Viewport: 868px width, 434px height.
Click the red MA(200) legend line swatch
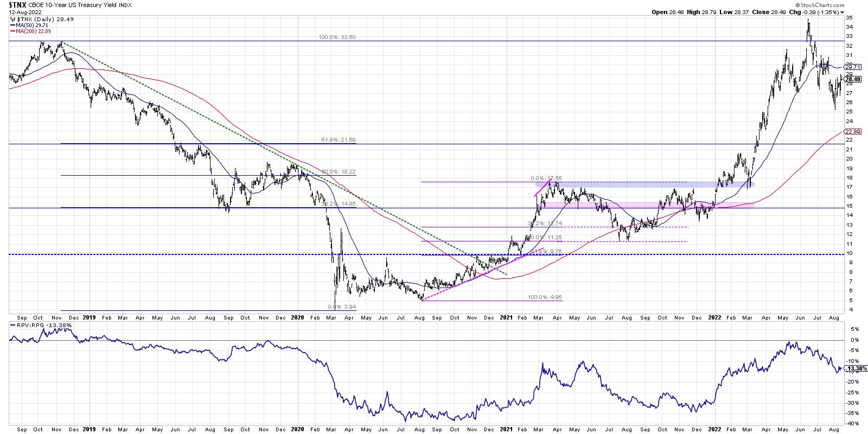pyautogui.click(x=12, y=30)
